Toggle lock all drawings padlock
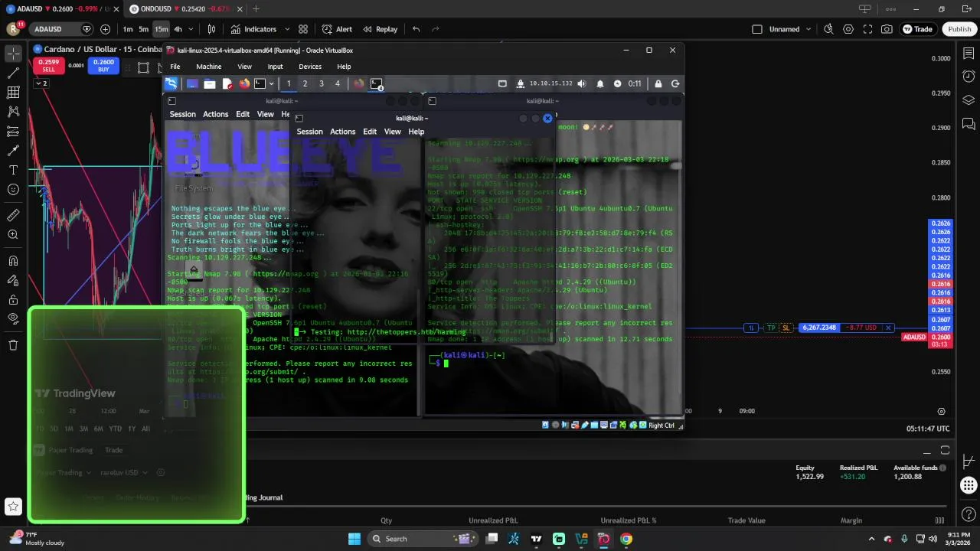 coord(13,299)
